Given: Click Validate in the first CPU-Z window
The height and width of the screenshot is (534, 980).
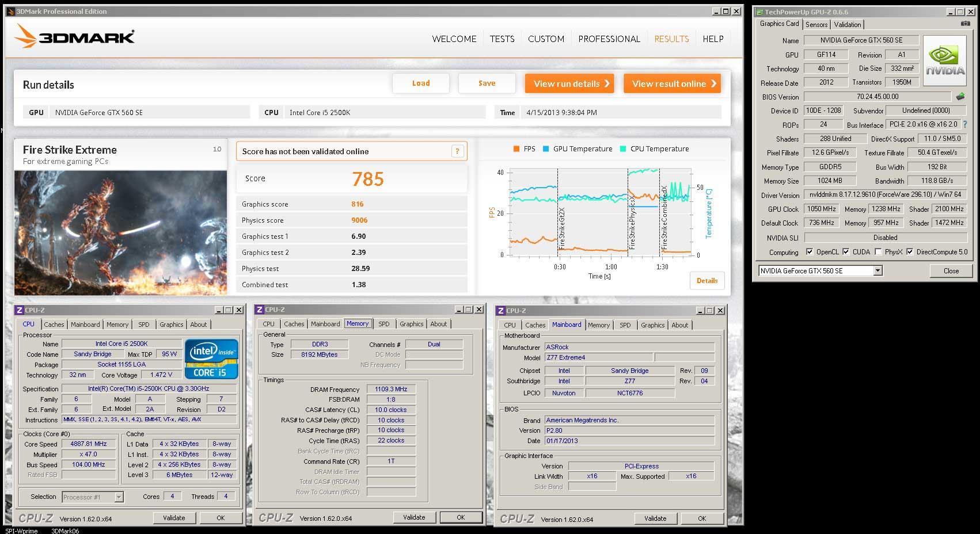Looking at the screenshot, I should tap(174, 518).
